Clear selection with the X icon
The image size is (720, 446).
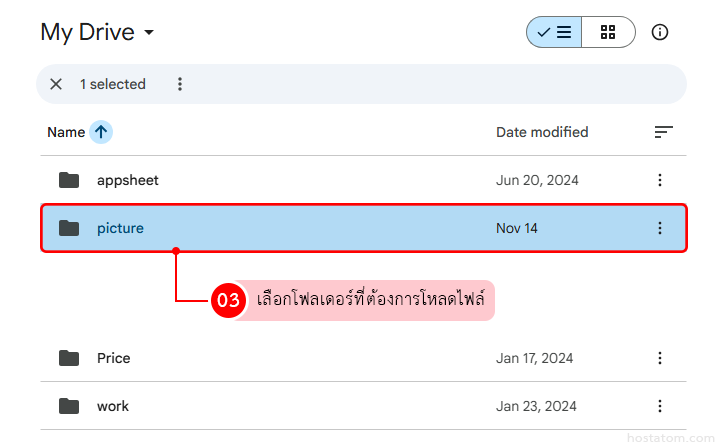coord(56,84)
